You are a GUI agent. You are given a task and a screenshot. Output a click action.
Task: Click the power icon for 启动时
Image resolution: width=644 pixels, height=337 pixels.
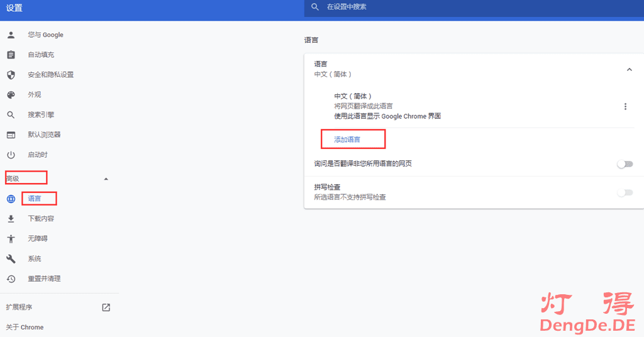11,155
